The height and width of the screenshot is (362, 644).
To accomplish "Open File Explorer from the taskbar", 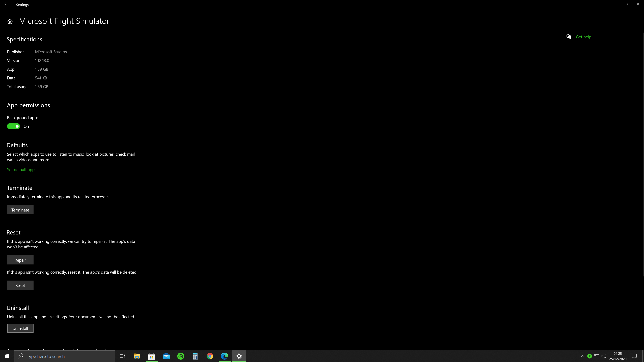I will [x=137, y=356].
